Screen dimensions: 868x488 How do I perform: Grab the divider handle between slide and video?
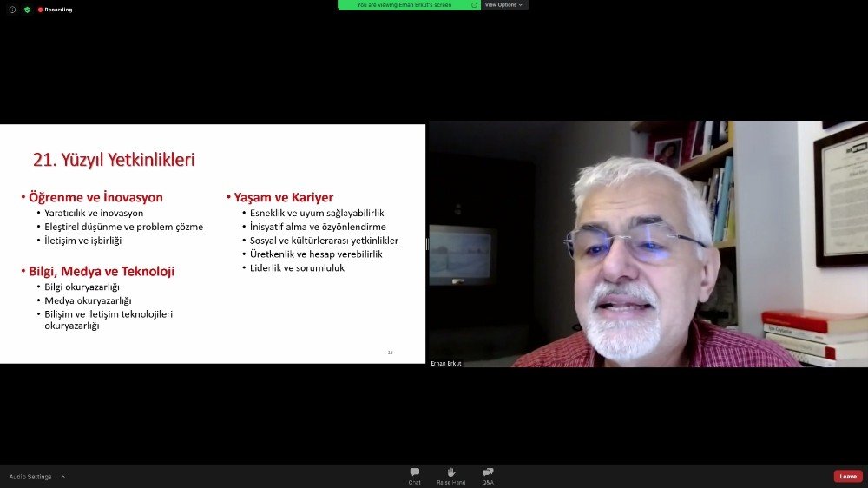point(426,244)
